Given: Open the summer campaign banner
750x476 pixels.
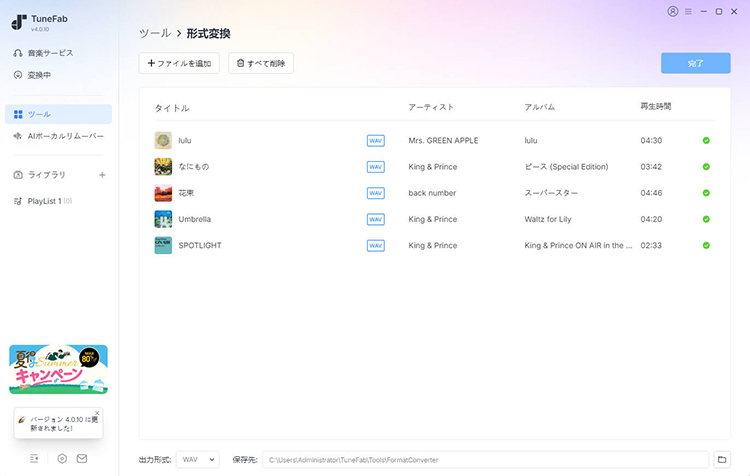Looking at the screenshot, I should click(58, 369).
